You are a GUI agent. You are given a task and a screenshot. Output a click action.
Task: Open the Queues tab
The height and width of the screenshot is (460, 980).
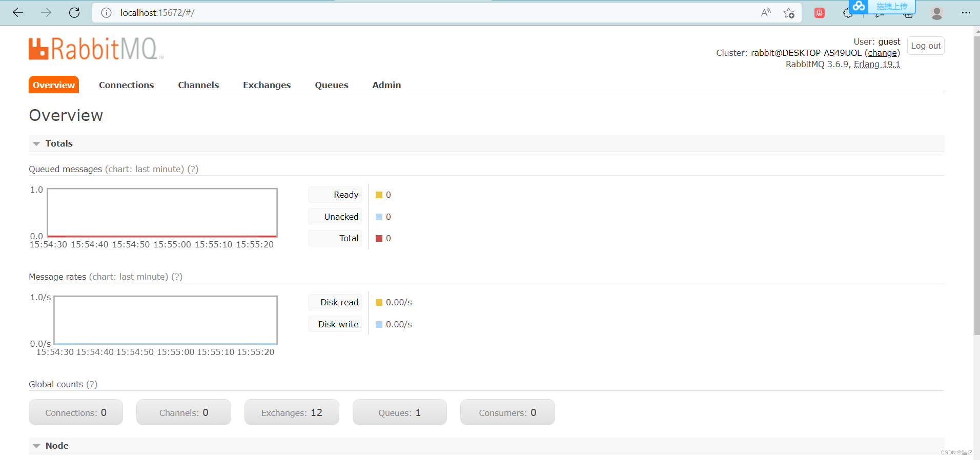(x=332, y=85)
